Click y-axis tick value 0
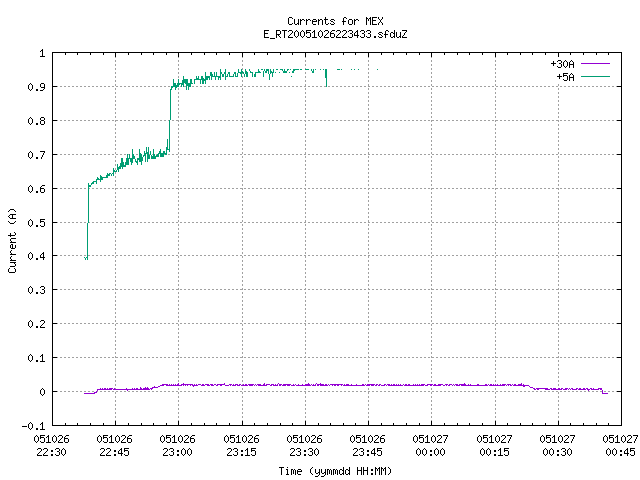Viewport: 640px width, 480px height. (x=42, y=392)
